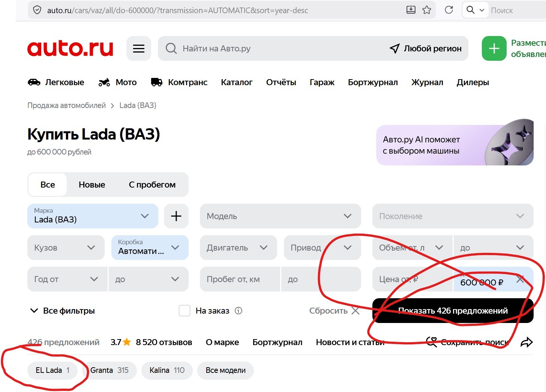Click the car icon next to Легковые
Image resolution: width=546 pixels, height=392 pixels.
click(x=34, y=82)
